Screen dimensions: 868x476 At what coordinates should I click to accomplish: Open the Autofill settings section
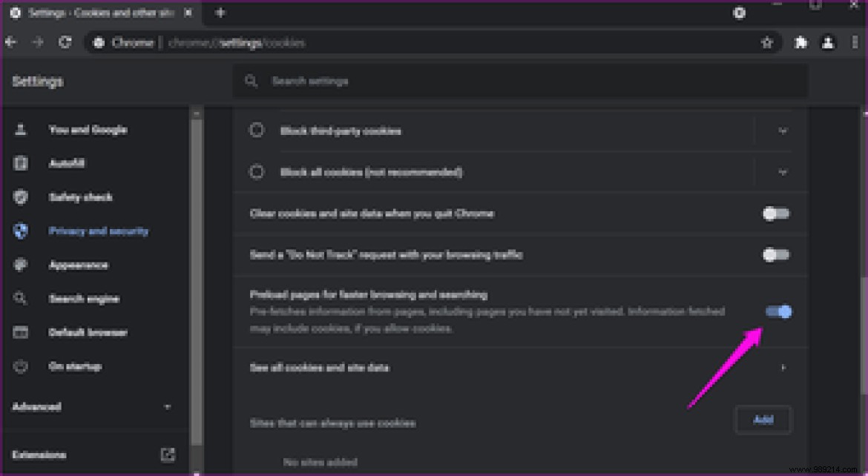click(20, 163)
